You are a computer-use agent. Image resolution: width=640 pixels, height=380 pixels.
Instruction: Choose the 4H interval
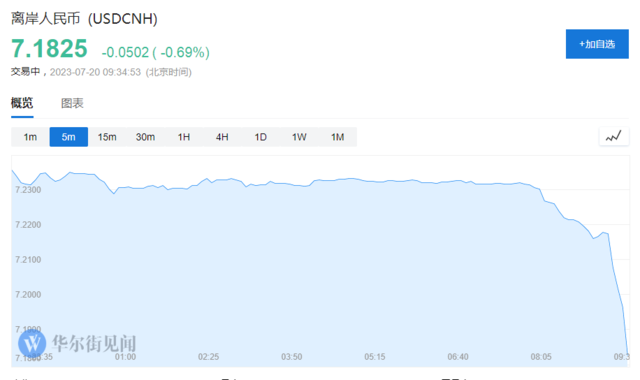[x=222, y=137]
